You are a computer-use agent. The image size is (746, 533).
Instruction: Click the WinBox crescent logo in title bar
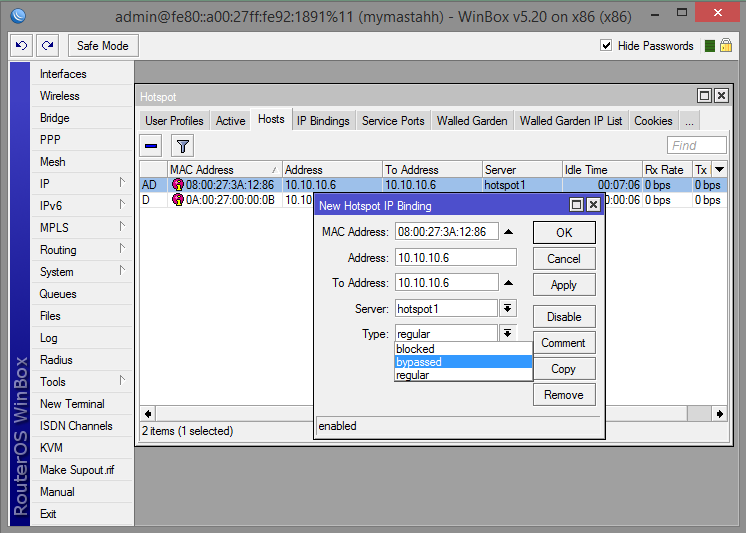click(18, 16)
